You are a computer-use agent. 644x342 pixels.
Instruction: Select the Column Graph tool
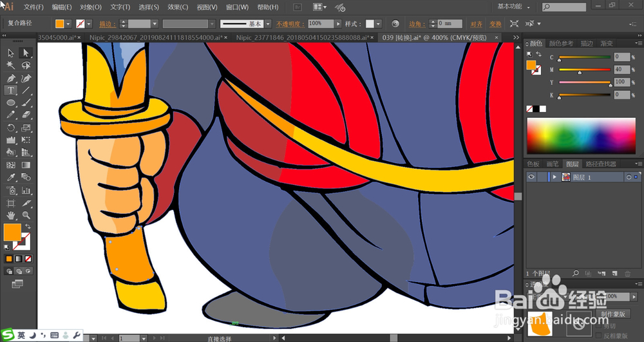click(x=26, y=190)
